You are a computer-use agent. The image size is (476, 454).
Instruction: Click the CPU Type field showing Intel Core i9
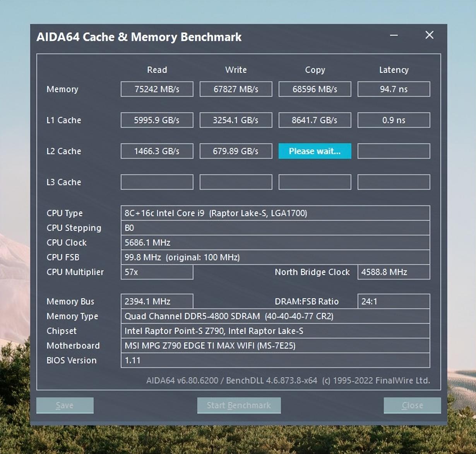pos(275,213)
